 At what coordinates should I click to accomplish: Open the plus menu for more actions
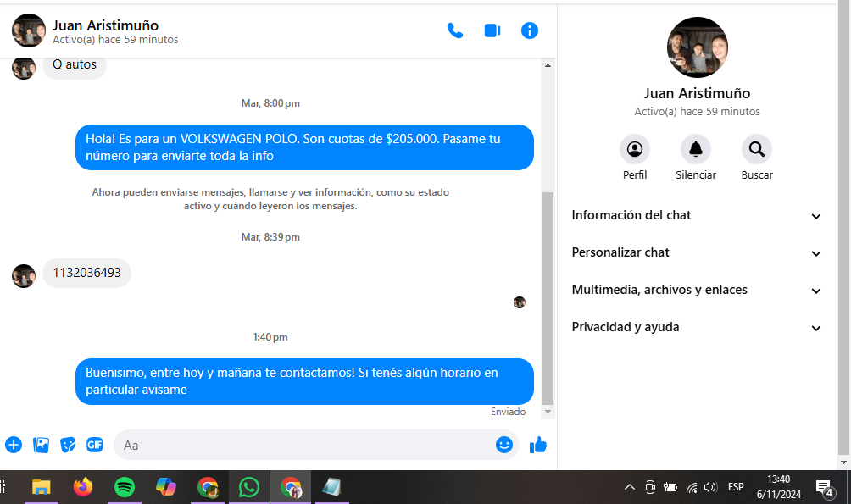[14, 445]
